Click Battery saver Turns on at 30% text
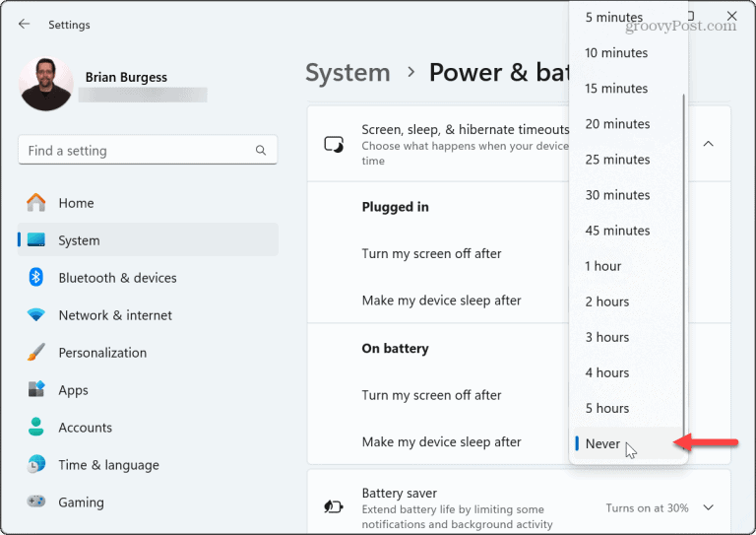The height and width of the screenshot is (535, 756). coord(647,508)
